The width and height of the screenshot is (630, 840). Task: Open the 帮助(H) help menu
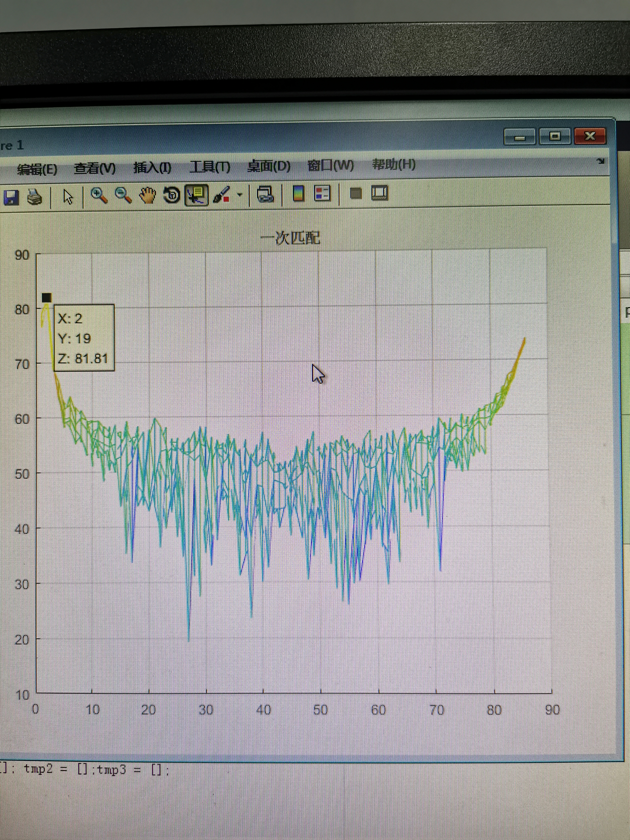[394, 164]
